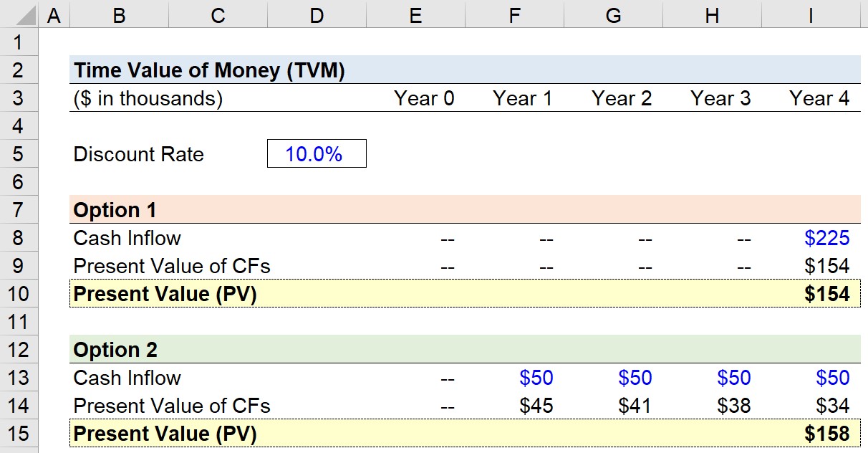Click the bold $154 Present Value total
Screen dimensions: 868x453
[x=827, y=294]
